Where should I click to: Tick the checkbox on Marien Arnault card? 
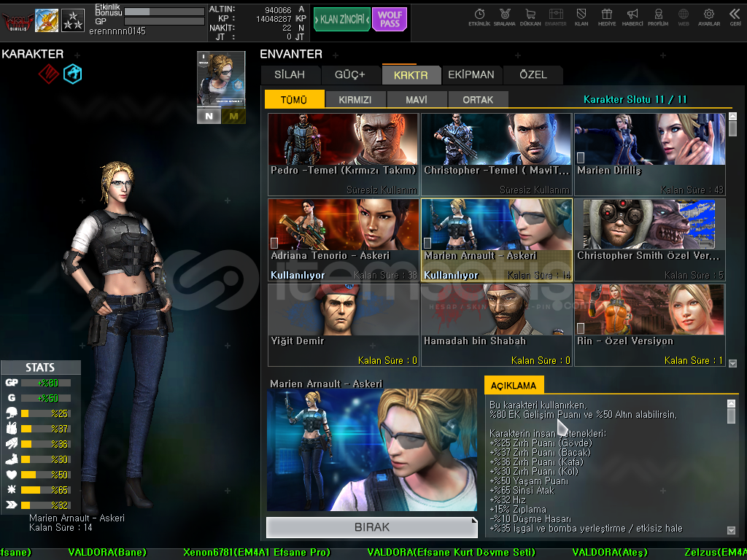(427, 243)
